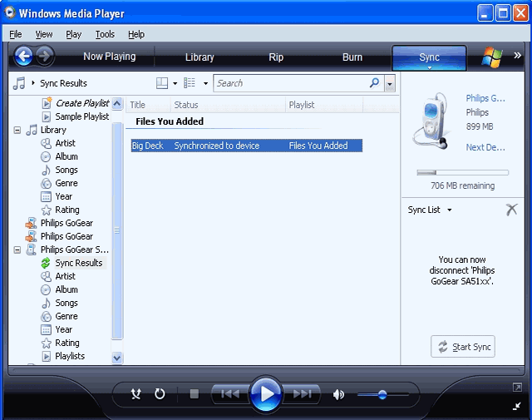
Task: Click the music note category icon
Action: click(x=19, y=83)
